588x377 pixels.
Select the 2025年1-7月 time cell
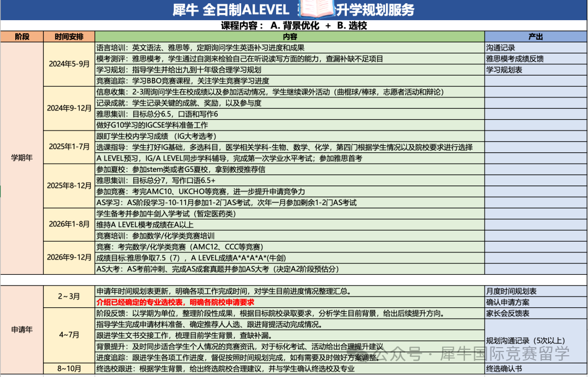coord(69,147)
